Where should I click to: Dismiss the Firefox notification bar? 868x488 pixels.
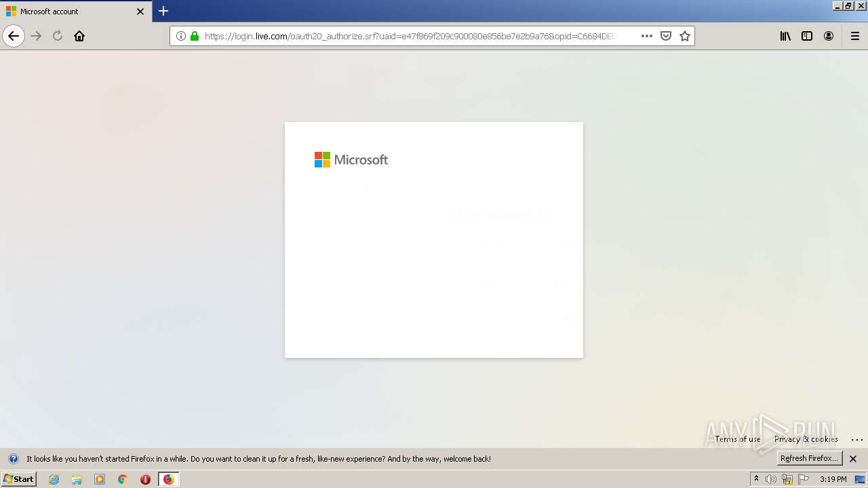click(x=853, y=459)
